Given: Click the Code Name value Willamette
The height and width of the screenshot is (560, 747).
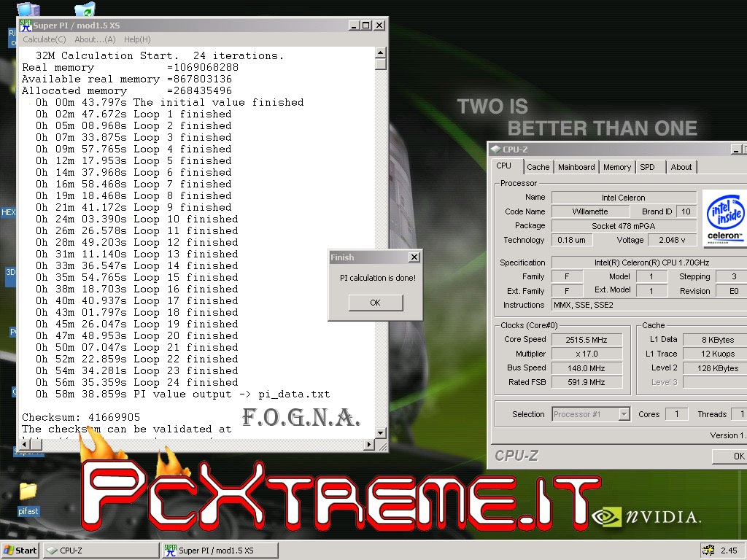Looking at the screenshot, I should (590, 211).
